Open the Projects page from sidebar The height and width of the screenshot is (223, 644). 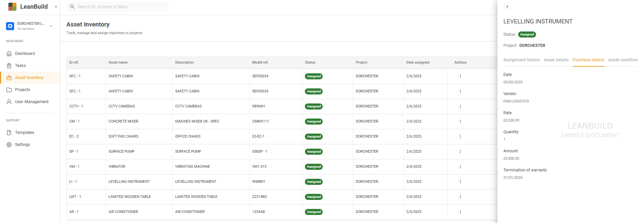[22, 90]
